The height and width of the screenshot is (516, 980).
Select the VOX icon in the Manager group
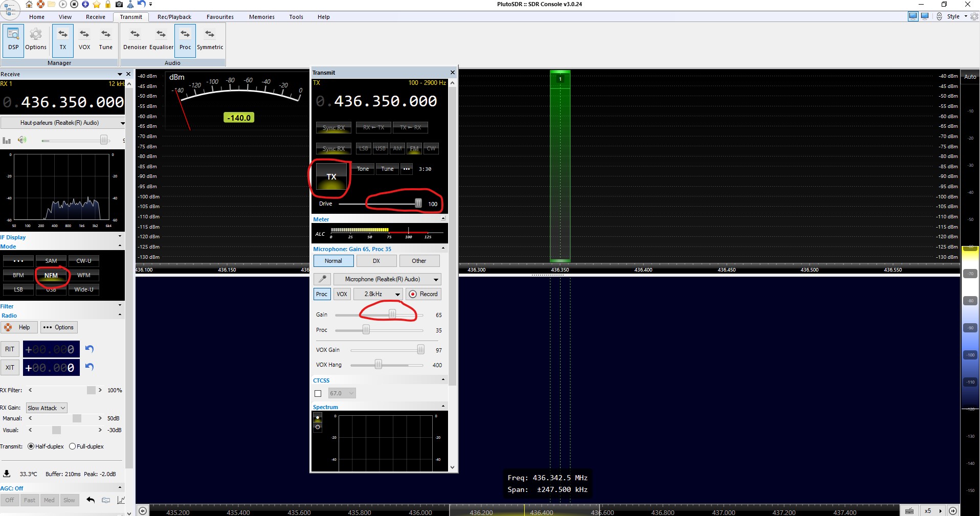pos(84,40)
